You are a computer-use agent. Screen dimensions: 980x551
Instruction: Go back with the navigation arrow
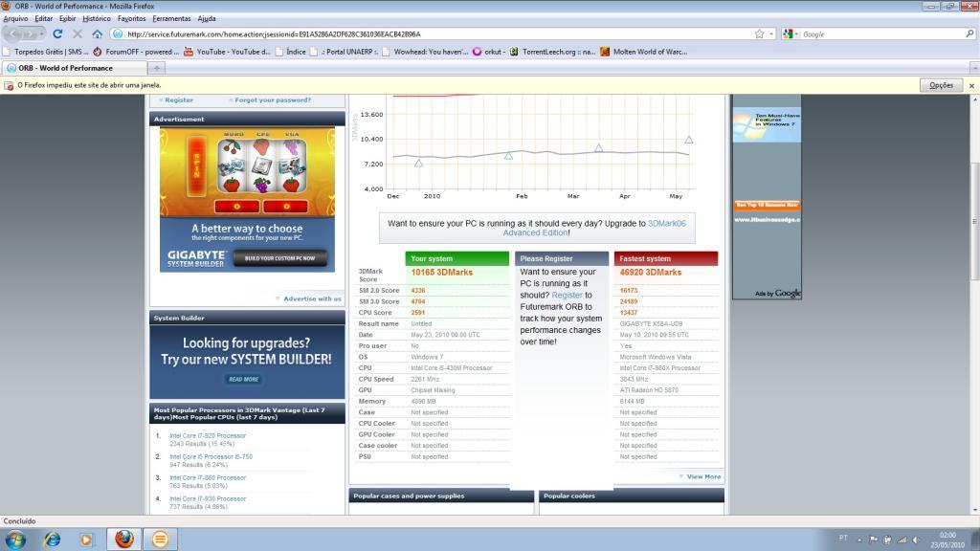(x=15, y=33)
